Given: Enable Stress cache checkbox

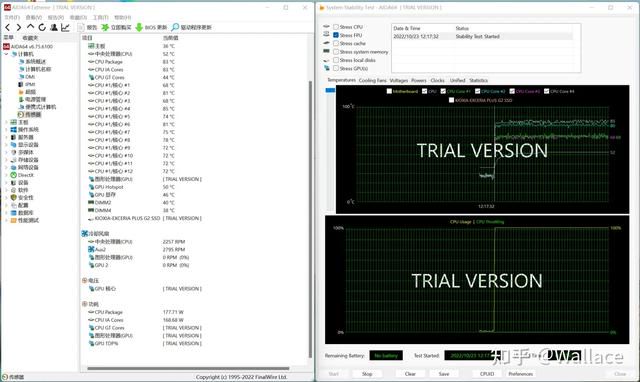Looking at the screenshot, I should click(x=336, y=43).
